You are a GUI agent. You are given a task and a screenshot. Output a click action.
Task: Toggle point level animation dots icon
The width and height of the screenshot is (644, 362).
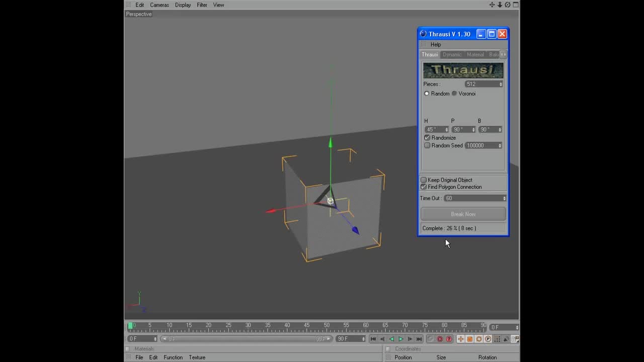(x=497, y=339)
